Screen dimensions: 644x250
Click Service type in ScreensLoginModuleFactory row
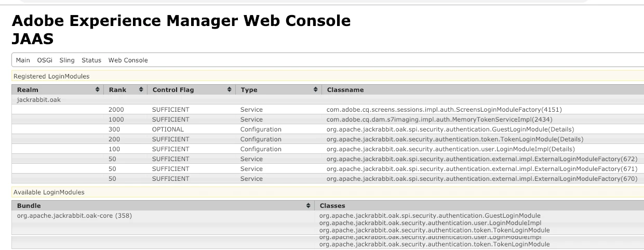point(251,110)
